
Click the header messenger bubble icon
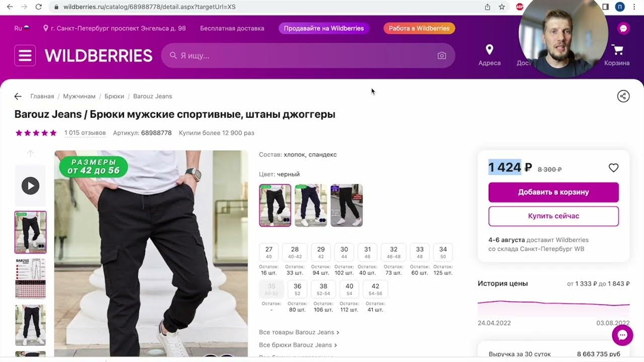coord(623,29)
